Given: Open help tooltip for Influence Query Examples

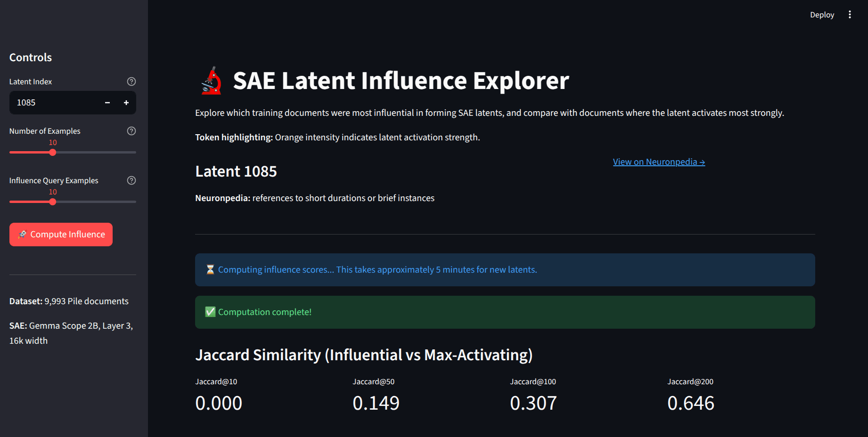Looking at the screenshot, I should point(131,180).
